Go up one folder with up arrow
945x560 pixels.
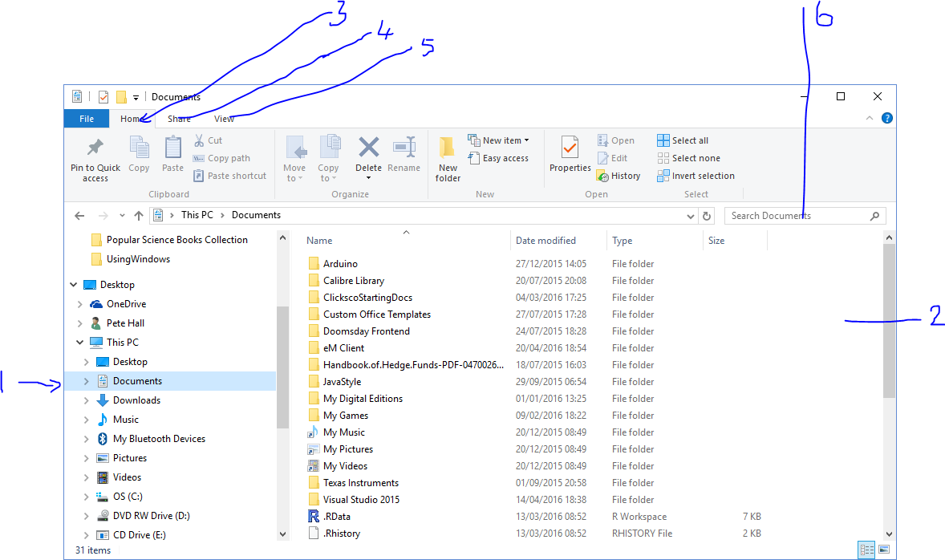click(x=139, y=216)
